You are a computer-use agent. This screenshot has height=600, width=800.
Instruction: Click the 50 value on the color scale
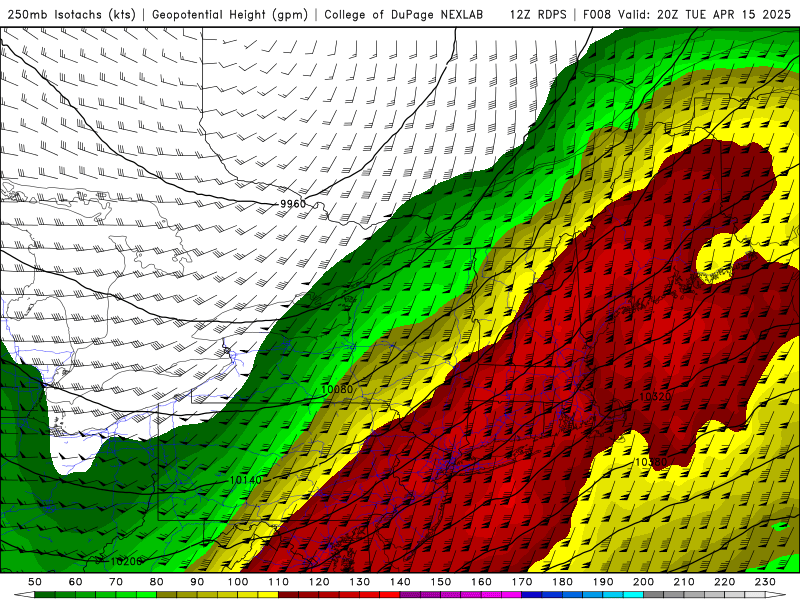[35, 582]
